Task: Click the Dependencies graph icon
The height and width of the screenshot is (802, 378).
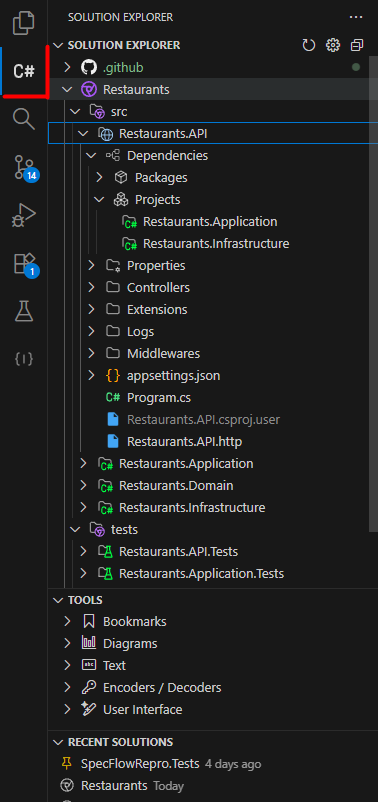Action: coord(113,155)
